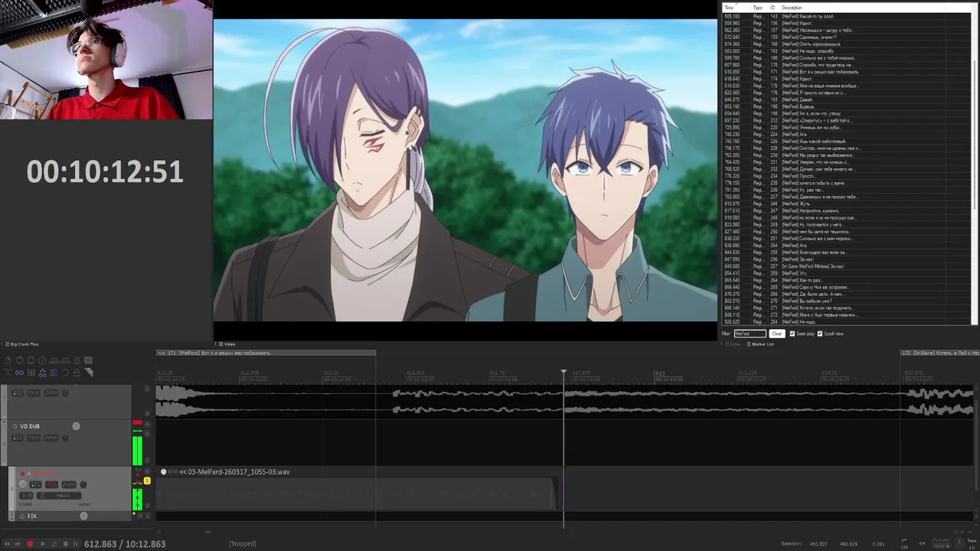Viewport: 980px width, 551px height.
Task: Switch to the Video docker tab
Action: [x=227, y=344]
